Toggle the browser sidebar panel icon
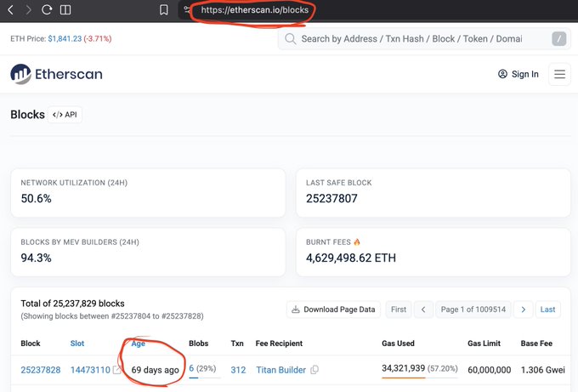Screen dimensions: 578x392 click(x=65, y=10)
